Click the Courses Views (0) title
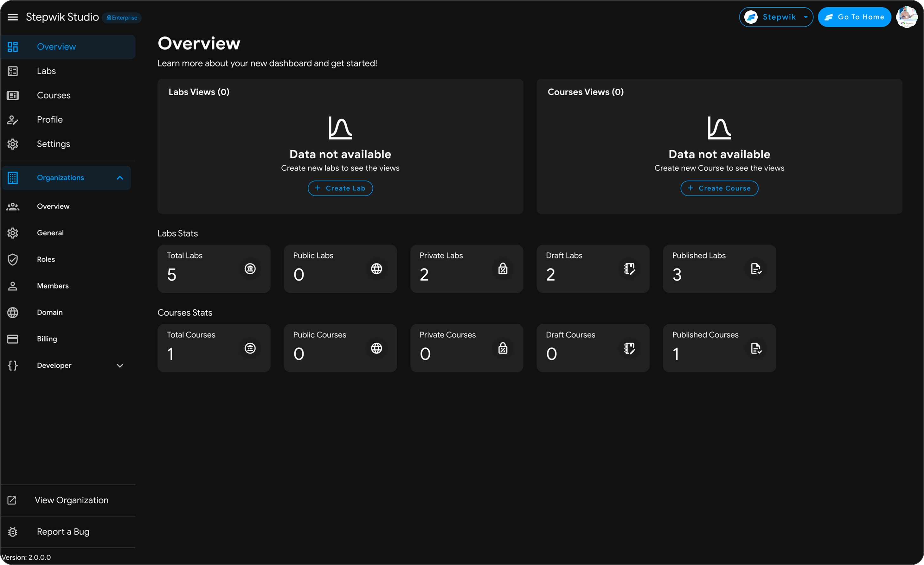924x565 pixels. click(585, 92)
